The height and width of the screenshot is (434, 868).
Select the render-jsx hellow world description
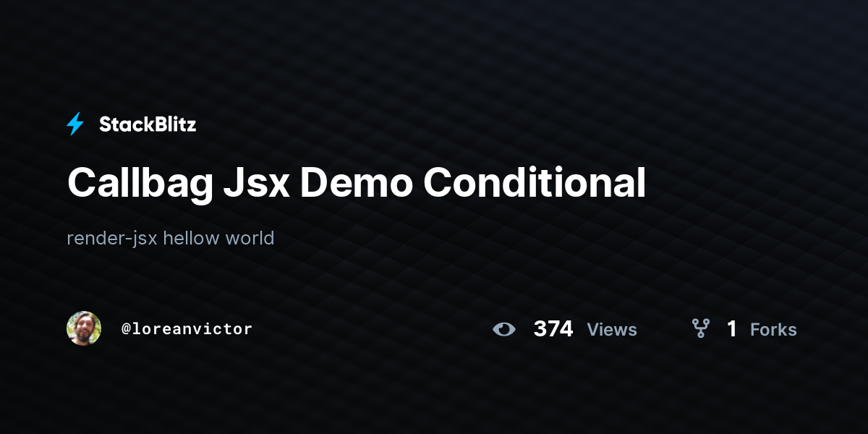pos(171,238)
